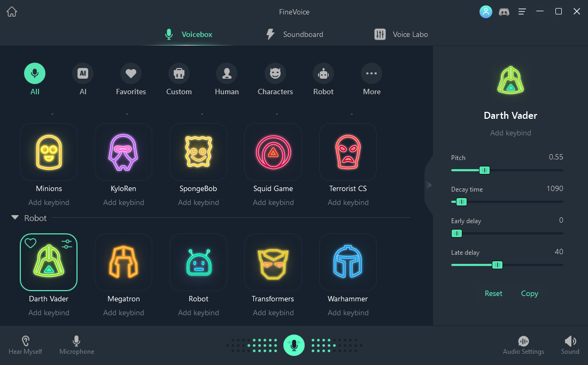This screenshot has width=588, height=365.
Task: Toggle the Microphone button in bottom bar
Action: tap(76, 345)
